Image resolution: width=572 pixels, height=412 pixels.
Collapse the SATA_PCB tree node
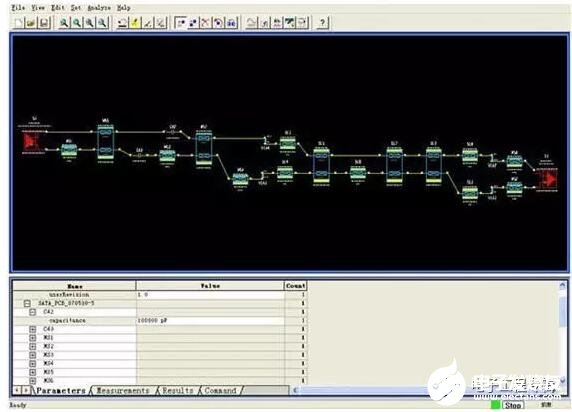[27, 303]
